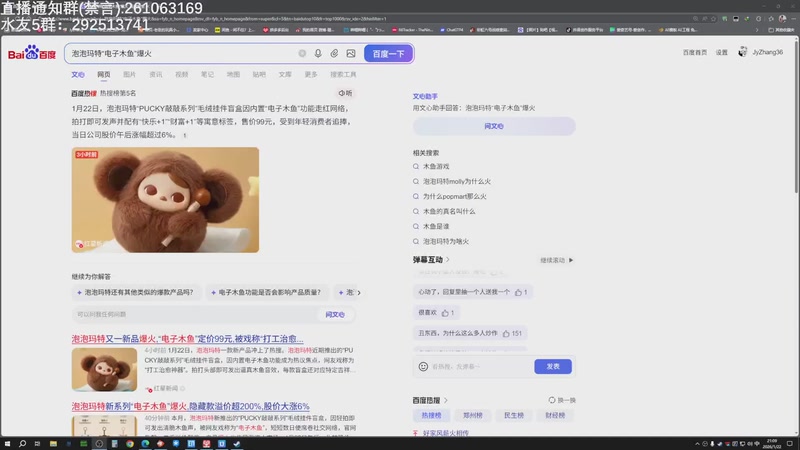Viewport: 800px width, 450px height.
Task: Open result 泡泡玛特又一新品爆火 "电子木鱼" 定价99元
Action: (x=187, y=339)
